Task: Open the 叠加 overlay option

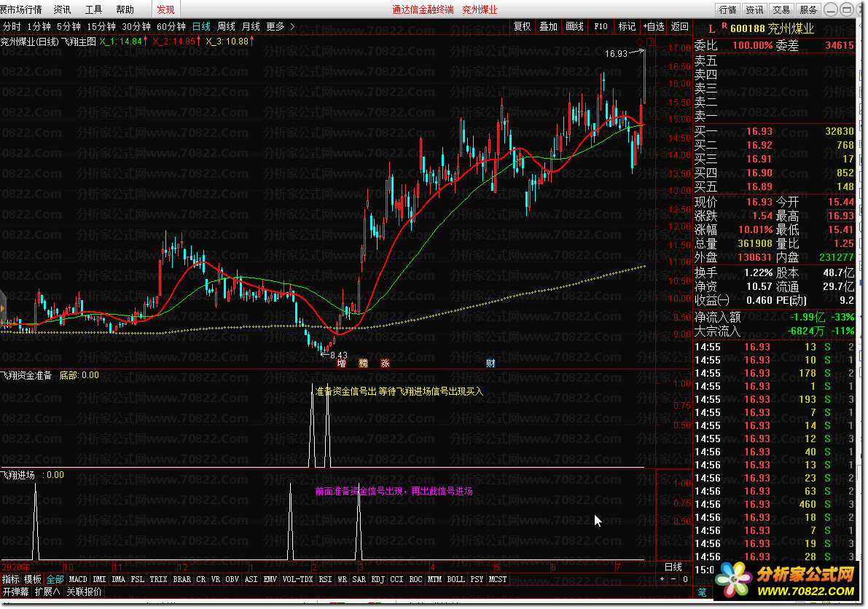Action: click(548, 26)
